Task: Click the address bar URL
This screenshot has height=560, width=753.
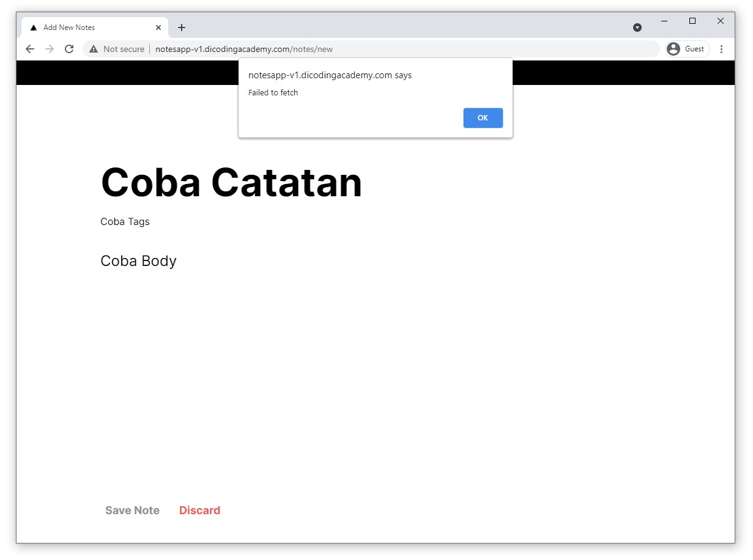Action: point(244,49)
